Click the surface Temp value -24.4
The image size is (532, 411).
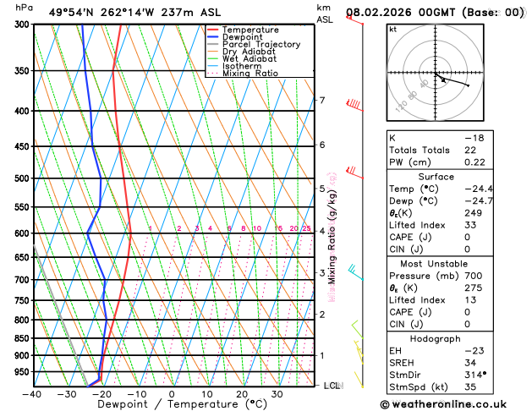[479, 189]
